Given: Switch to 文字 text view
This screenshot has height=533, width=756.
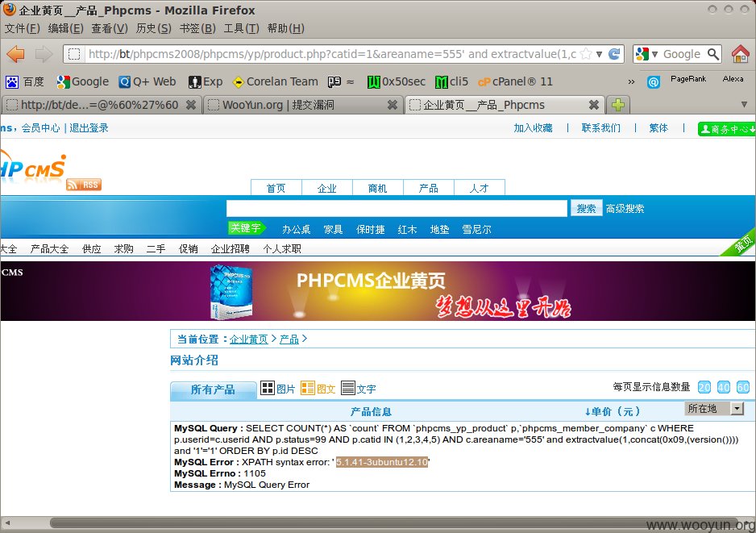Looking at the screenshot, I should point(358,389).
